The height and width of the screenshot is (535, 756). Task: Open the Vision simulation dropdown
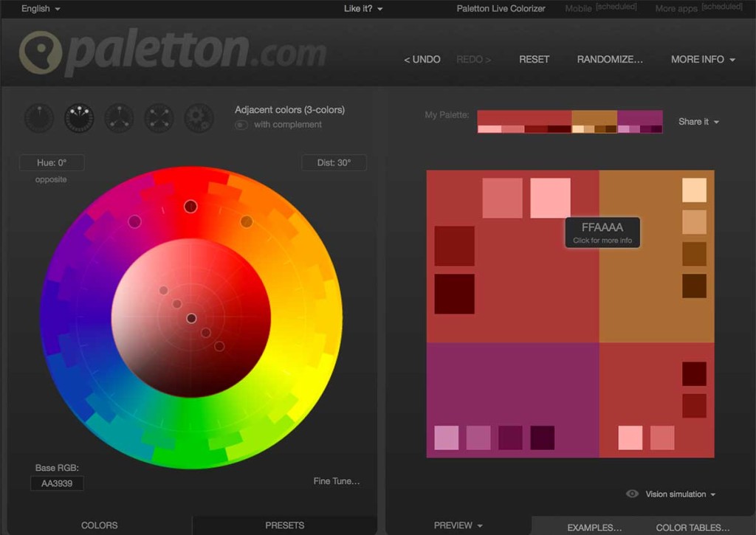[680, 494]
